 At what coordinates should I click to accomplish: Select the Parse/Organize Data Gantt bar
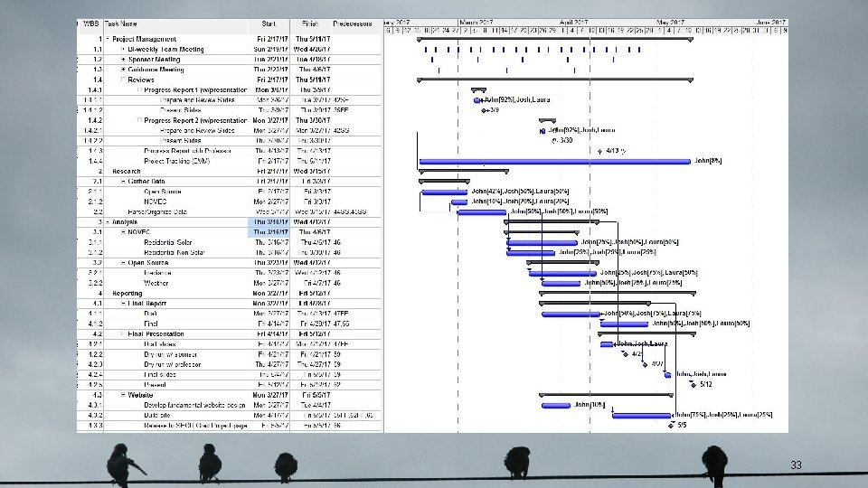[x=482, y=211]
